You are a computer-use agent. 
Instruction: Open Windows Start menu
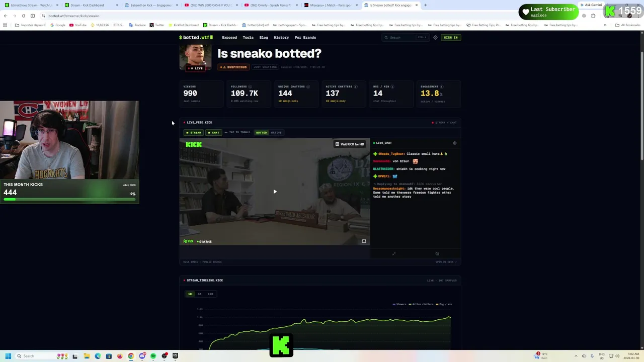click(8, 356)
